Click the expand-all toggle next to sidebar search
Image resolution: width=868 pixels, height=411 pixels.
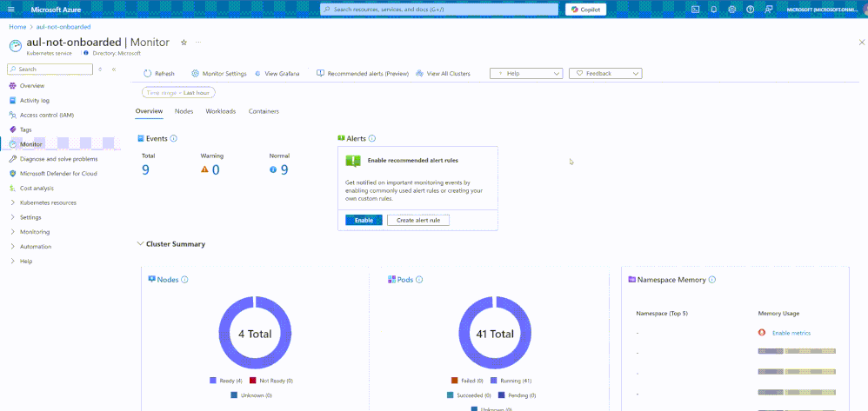point(100,70)
